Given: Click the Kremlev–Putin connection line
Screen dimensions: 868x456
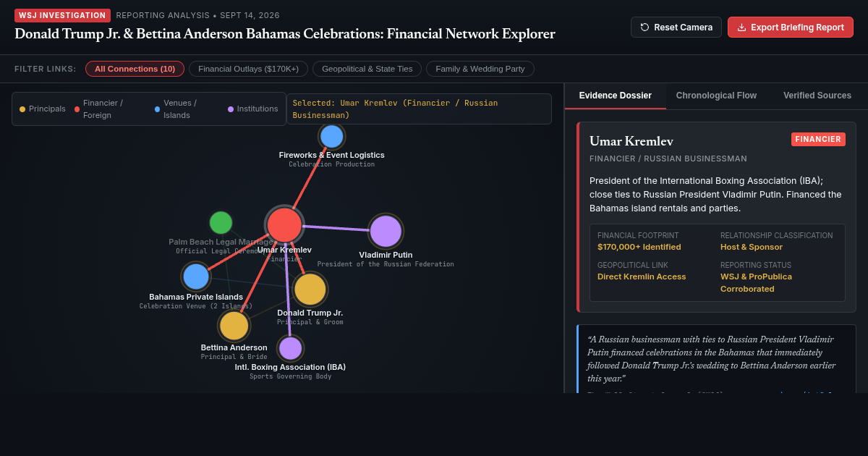Looking at the screenshot, I should (336, 228).
